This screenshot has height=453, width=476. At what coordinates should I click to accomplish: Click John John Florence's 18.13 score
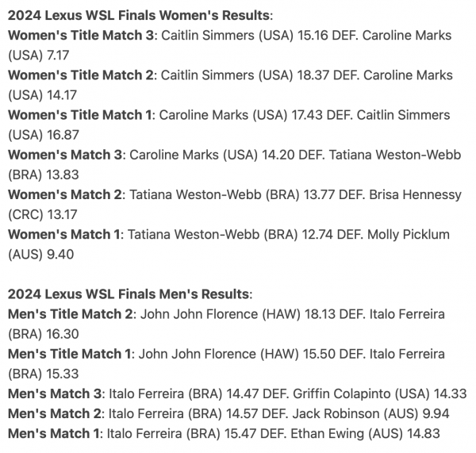pos(320,314)
